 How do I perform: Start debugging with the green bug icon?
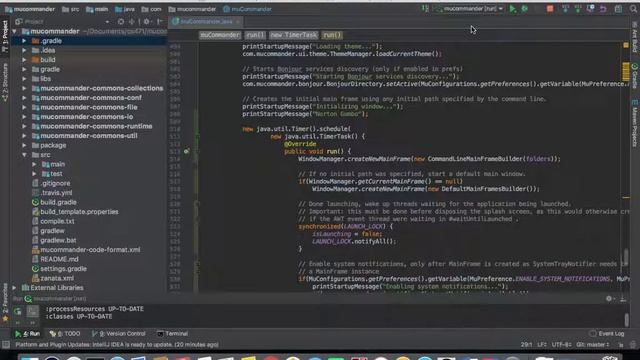[525, 9]
